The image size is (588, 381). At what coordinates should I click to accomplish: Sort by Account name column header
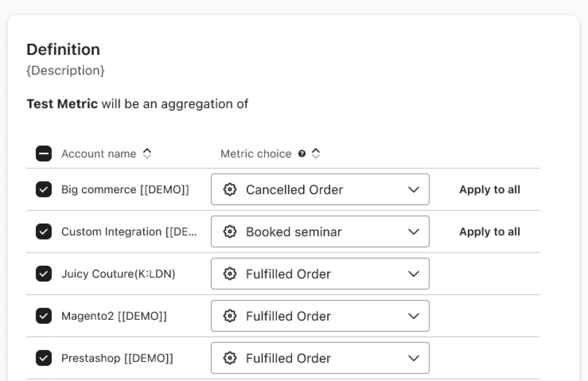click(99, 154)
